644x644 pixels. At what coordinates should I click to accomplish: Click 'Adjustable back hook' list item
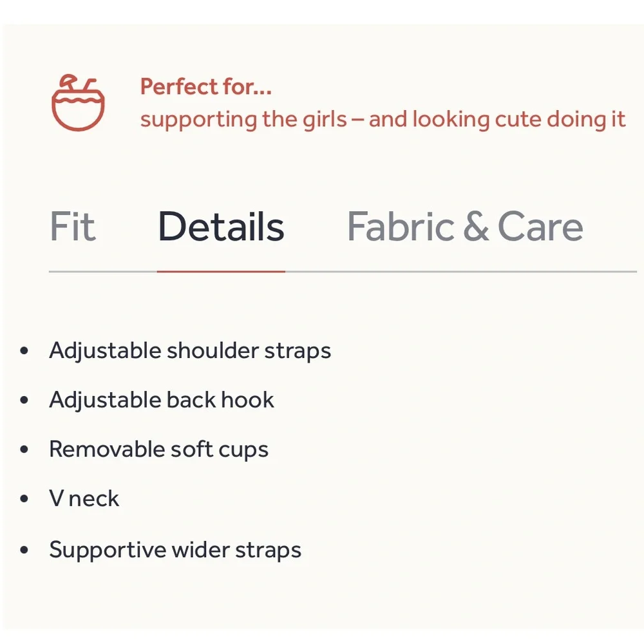tap(162, 400)
